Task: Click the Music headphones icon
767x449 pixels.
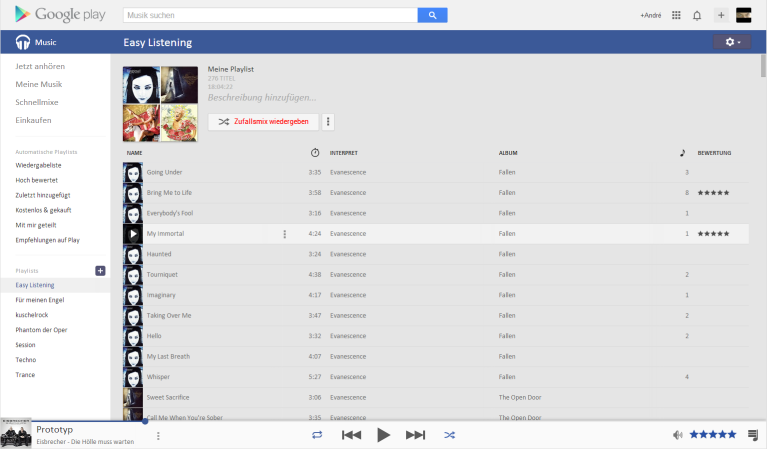Action: 23,42
